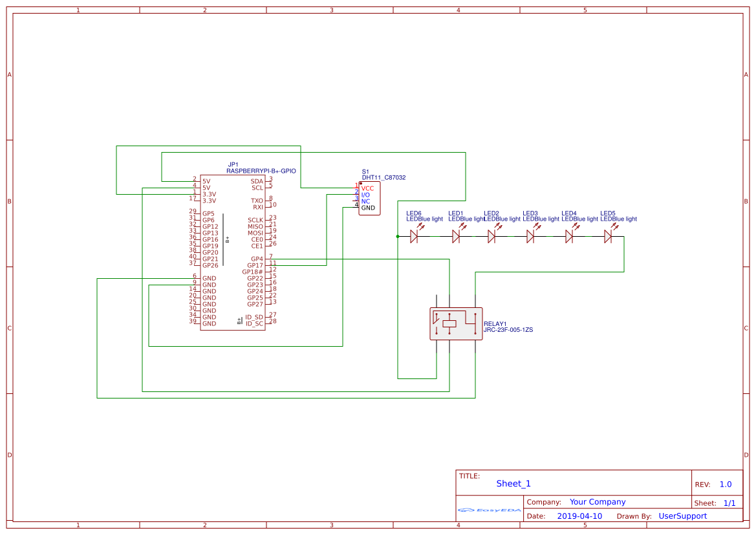Click the wire junction dot left of LED6
The image size is (756, 535).
pos(398,236)
